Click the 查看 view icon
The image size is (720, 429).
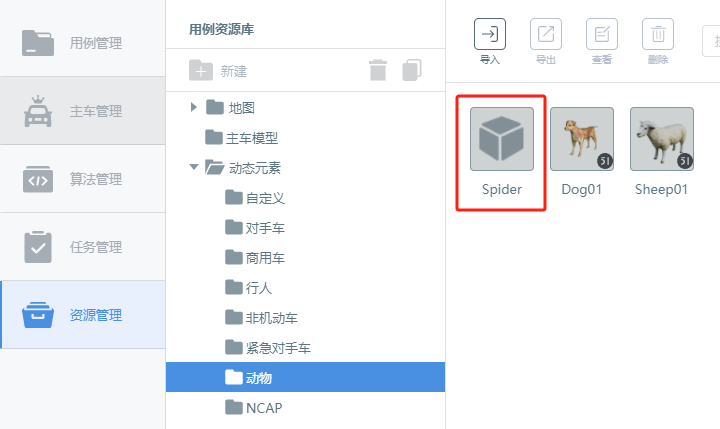click(602, 34)
